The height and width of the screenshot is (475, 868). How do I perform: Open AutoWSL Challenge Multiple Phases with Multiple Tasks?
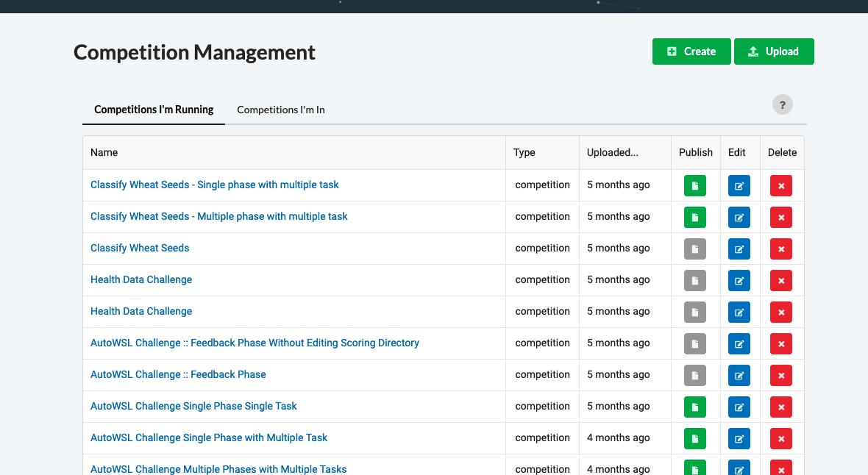point(218,468)
